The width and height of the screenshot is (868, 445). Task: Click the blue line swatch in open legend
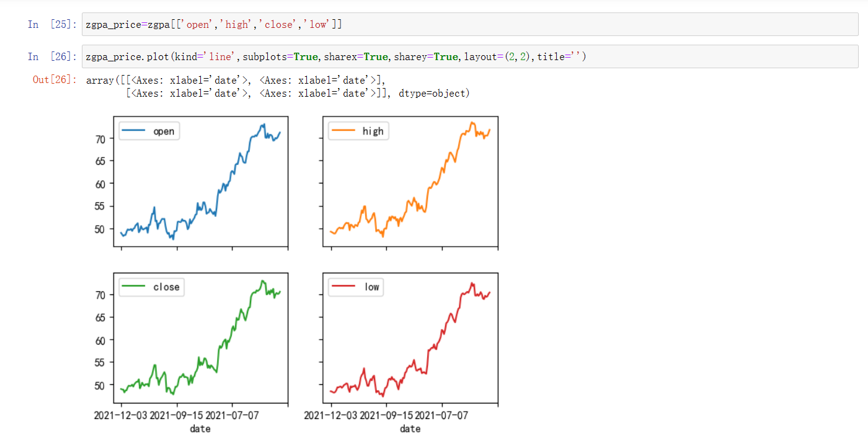point(133,131)
